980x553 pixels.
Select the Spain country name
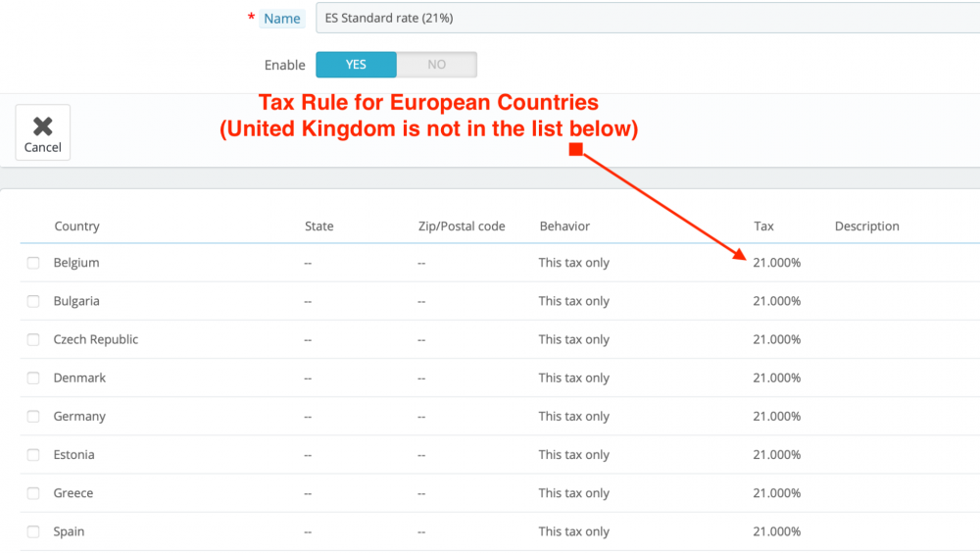pyautogui.click(x=69, y=531)
